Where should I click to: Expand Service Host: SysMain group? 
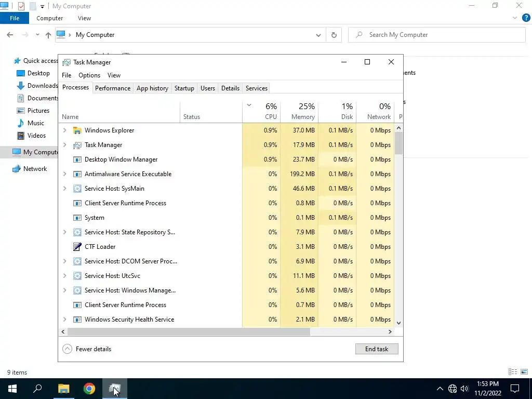click(65, 189)
